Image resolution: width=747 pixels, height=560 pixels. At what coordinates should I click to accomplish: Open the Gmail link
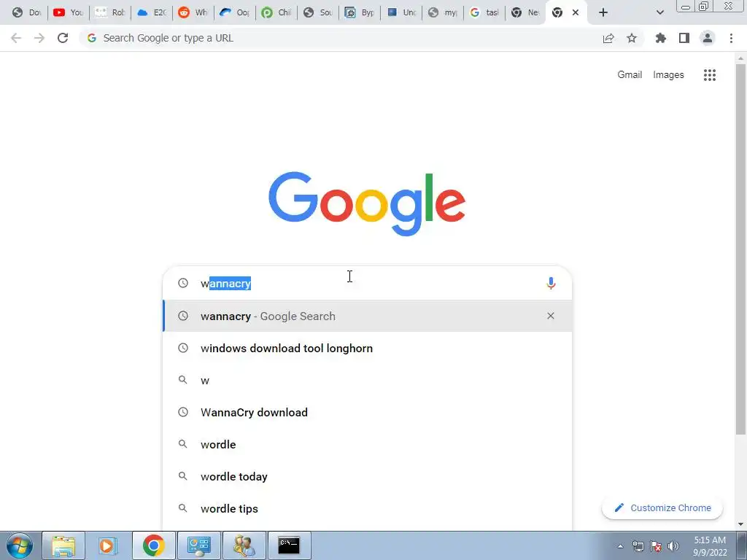[630, 75]
